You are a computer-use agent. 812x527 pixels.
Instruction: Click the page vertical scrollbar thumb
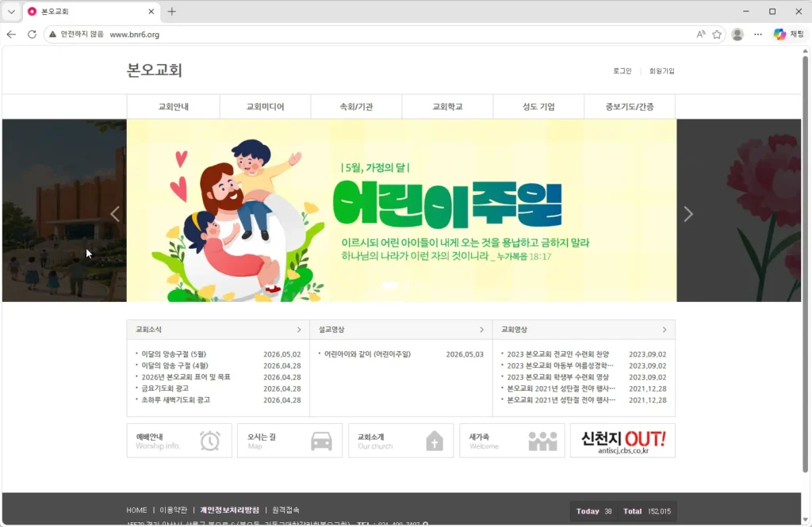pyautogui.click(x=806, y=264)
